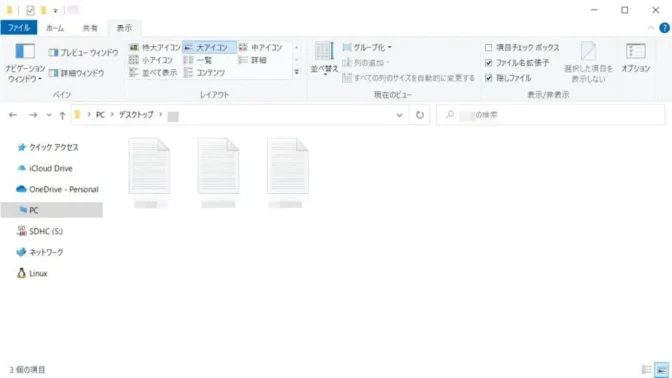Select the 表示 ribbon tab

tap(124, 28)
